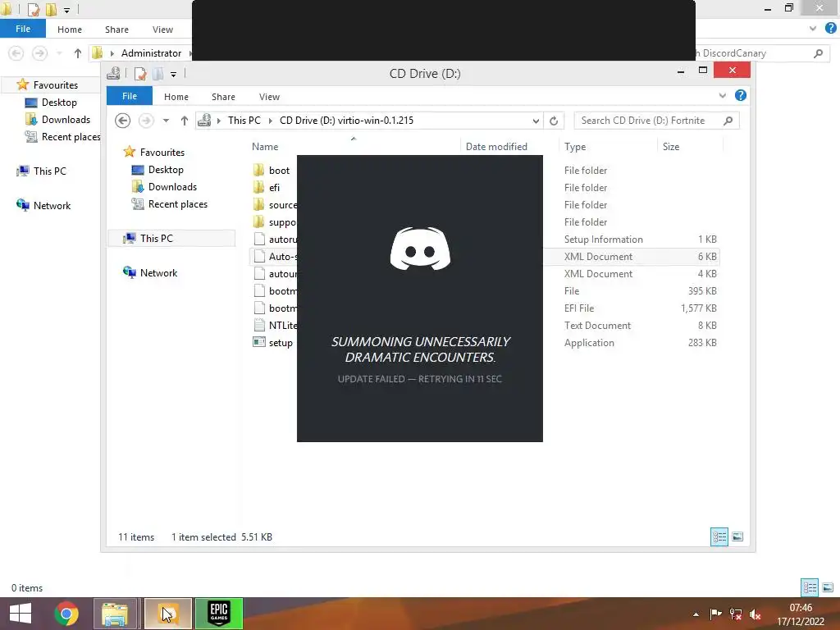
Task: Click New folder quick access icon in CD Drive title bar
Action: (x=158, y=73)
